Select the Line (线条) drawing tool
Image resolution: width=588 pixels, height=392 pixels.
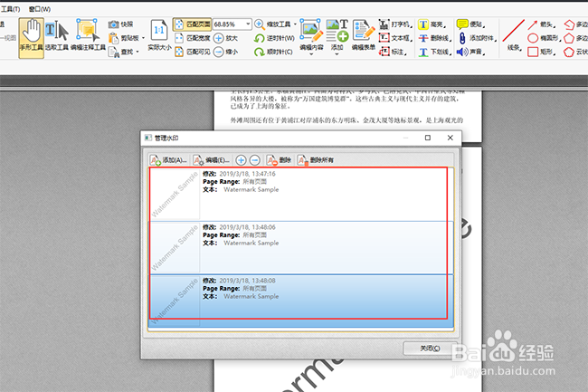click(x=514, y=35)
